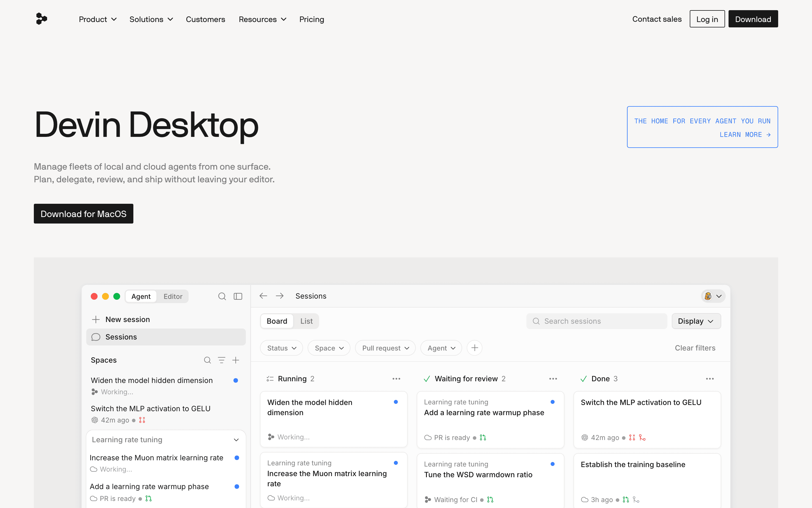Click Download for MacOS button

(x=83, y=214)
